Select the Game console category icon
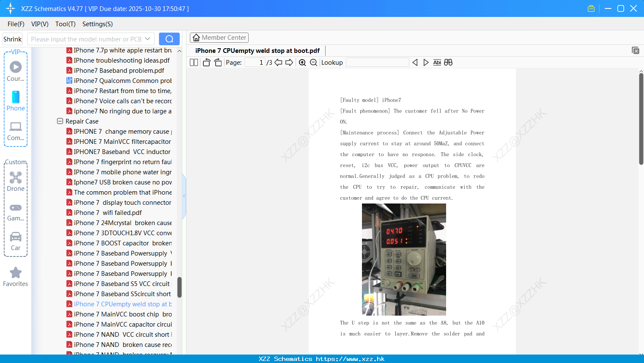Screen dimensions: 644x363 pyautogui.click(x=16, y=212)
